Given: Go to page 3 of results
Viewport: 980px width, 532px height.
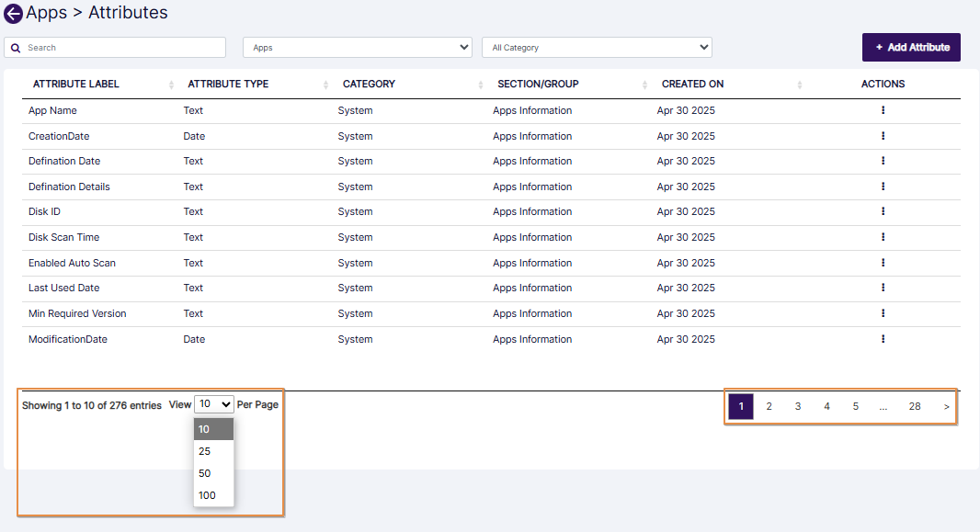Looking at the screenshot, I should (798, 405).
